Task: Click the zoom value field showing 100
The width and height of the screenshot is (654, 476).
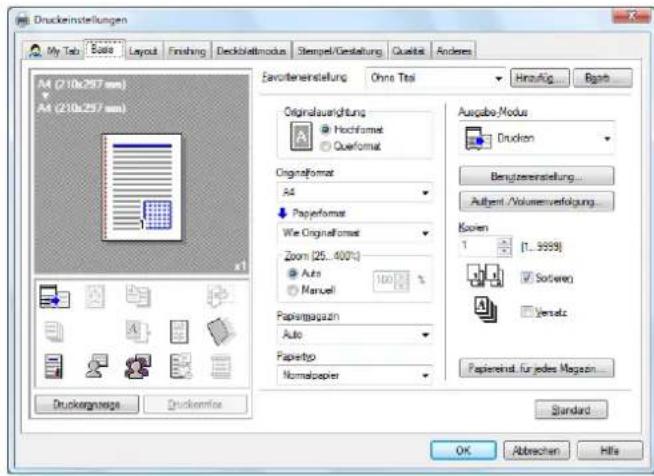Action: click(385, 280)
